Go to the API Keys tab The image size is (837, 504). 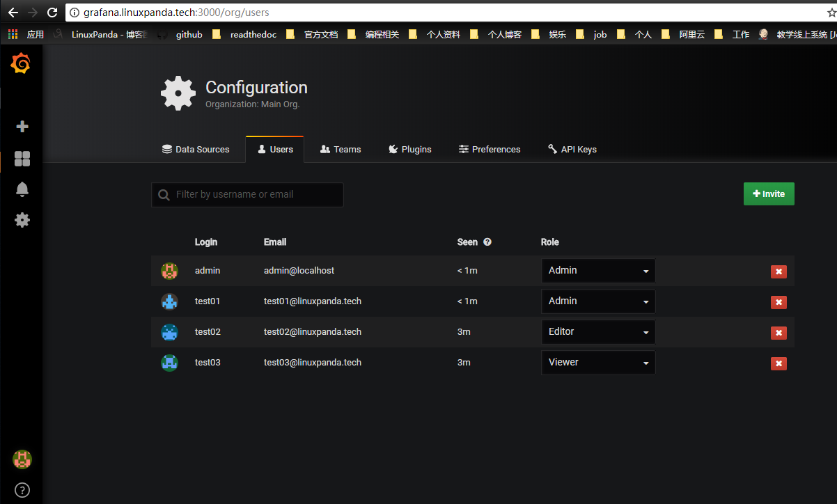[572, 150]
